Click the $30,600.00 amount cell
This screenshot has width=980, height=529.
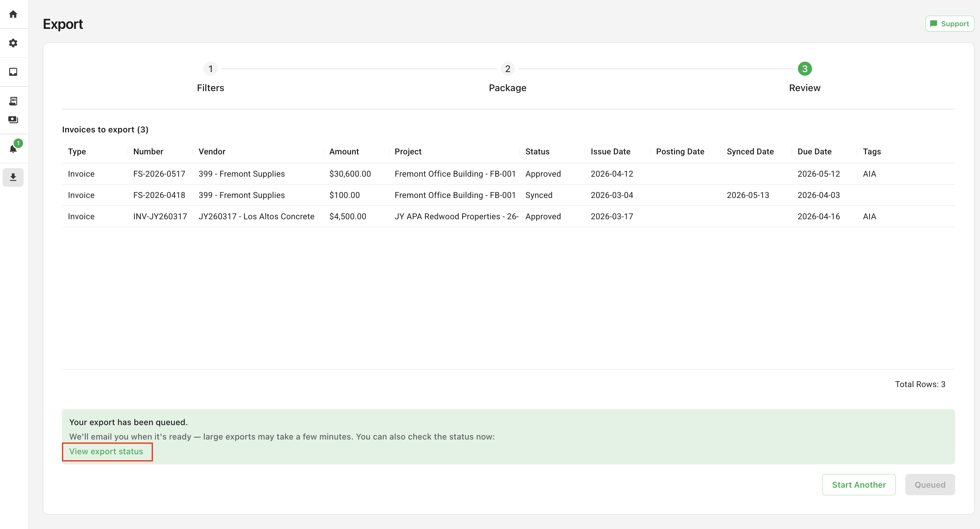click(350, 174)
